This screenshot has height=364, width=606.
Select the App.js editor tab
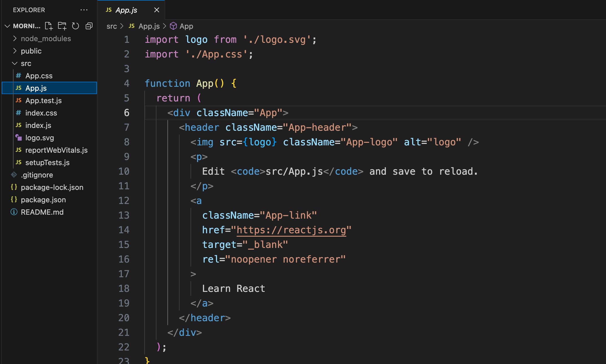click(x=126, y=10)
